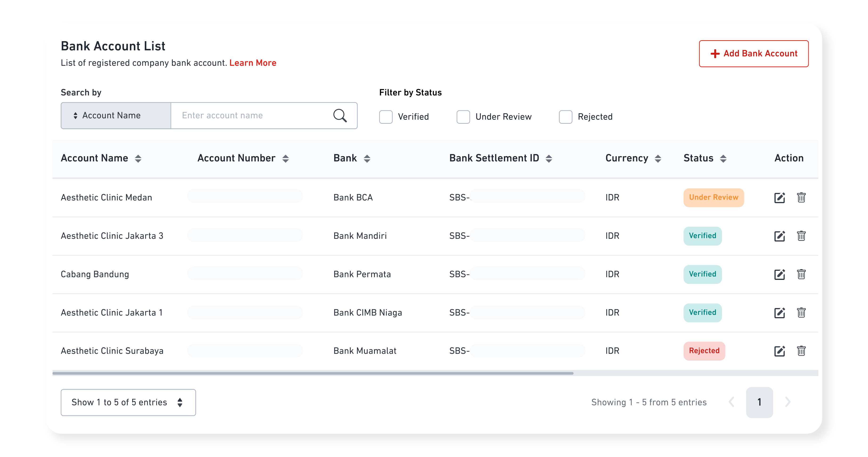This screenshot has height=457, width=868.
Task: Delete the Cabang Bandung bank account
Action: pyautogui.click(x=801, y=274)
